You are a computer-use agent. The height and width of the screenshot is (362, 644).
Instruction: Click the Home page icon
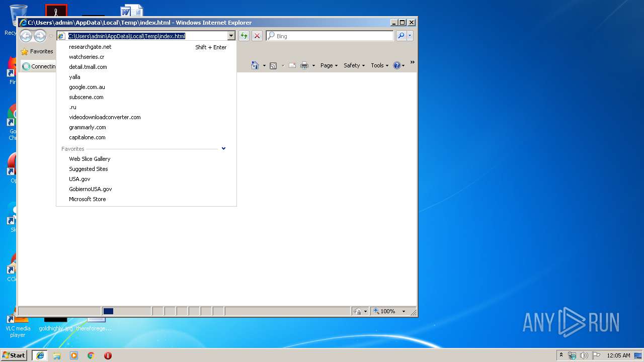(255, 65)
